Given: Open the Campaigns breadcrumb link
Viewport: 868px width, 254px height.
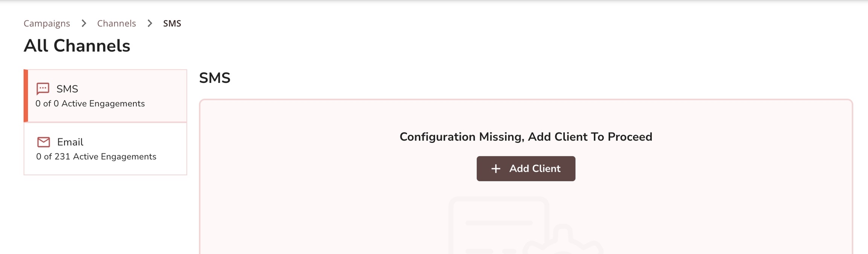Looking at the screenshot, I should tap(47, 23).
